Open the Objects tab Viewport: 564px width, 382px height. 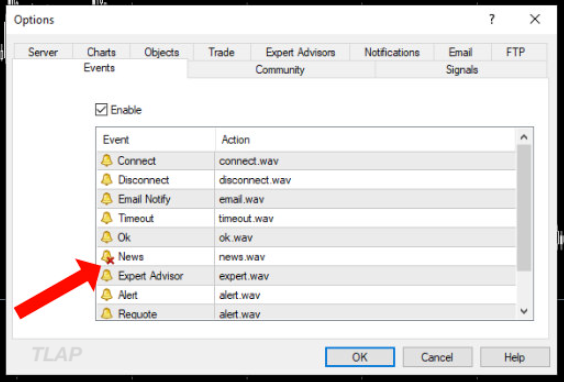coord(162,52)
